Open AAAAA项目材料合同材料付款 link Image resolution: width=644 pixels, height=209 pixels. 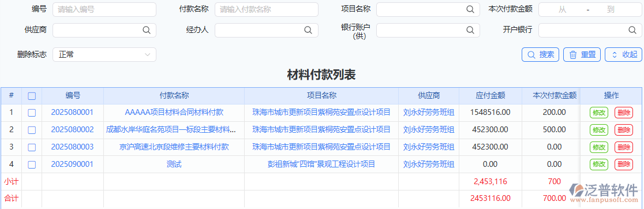point(174,112)
